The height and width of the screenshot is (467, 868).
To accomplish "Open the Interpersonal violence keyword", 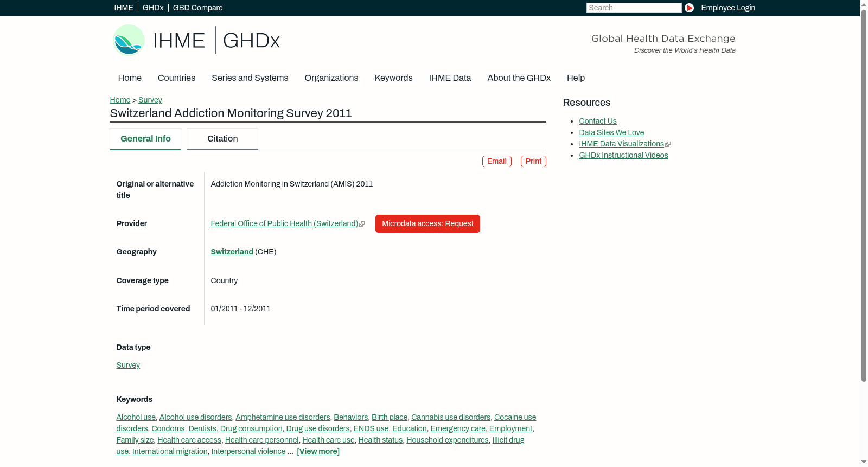I will click(248, 451).
